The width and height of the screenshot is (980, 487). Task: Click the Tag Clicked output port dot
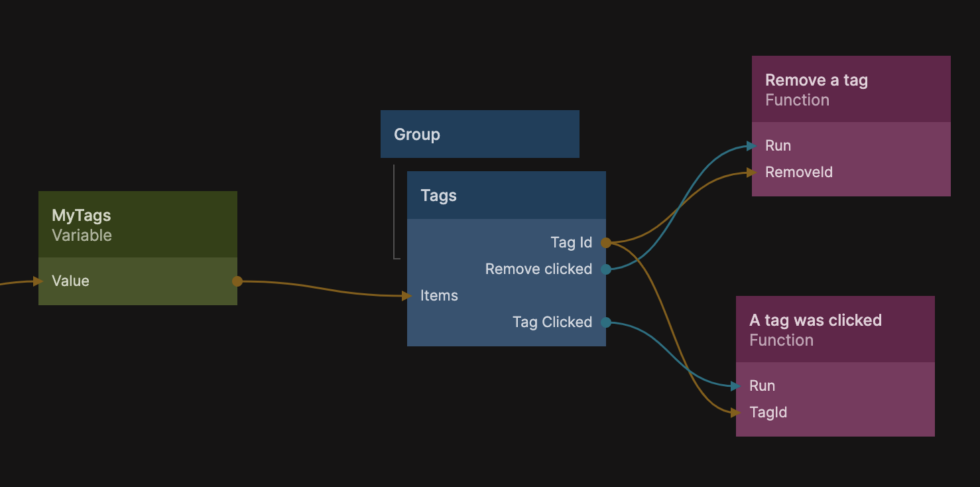[x=605, y=322]
